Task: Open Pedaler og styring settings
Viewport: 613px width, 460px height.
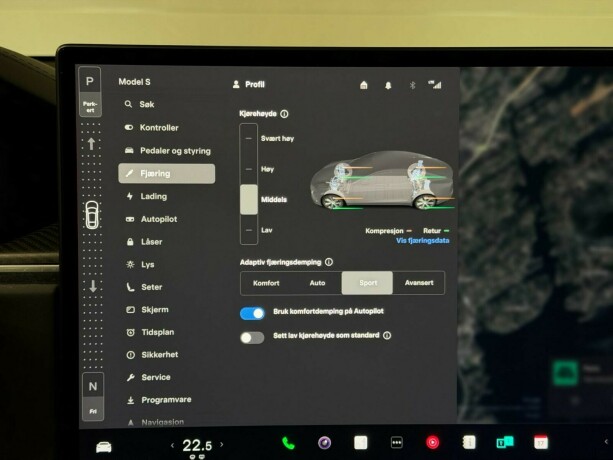Action: click(x=167, y=150)
